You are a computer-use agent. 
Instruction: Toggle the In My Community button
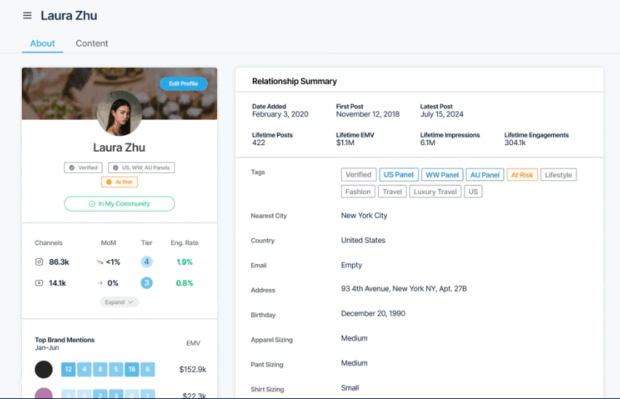119,204
